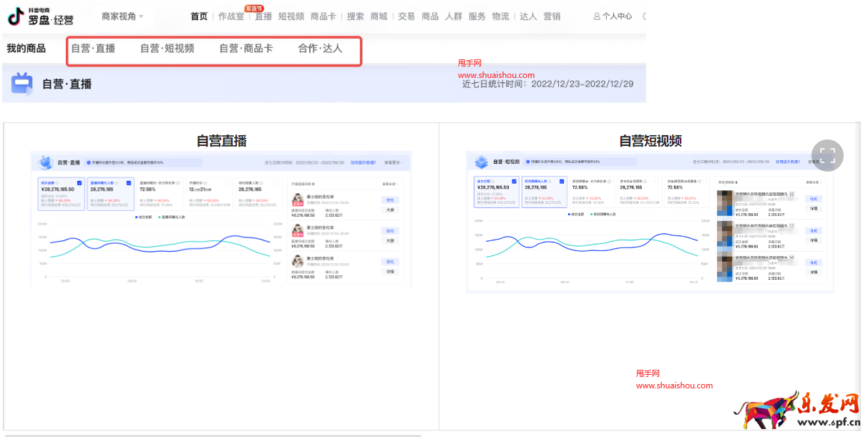This screenshot has width=868, height=437.
Task: Uncheck 成交金额 checkbox in 自营短视频 panel
Action: tap(514, 181)
